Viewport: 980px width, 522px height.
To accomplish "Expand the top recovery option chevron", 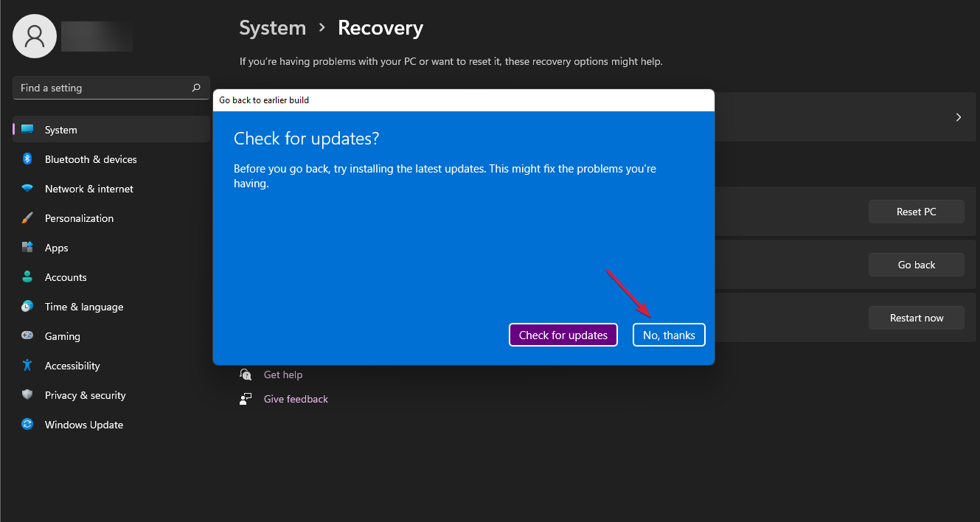I will 958,116.
